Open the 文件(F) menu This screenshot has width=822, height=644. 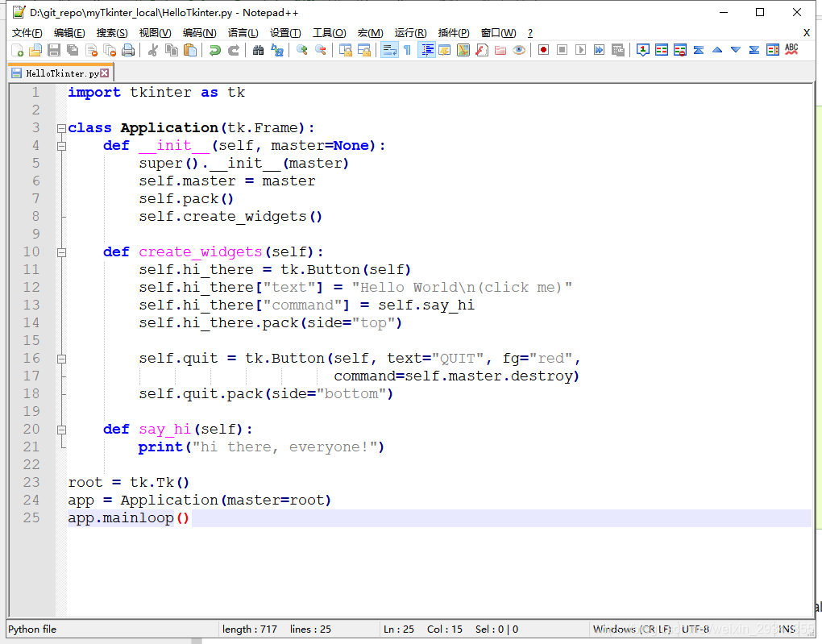click(27, 33)
